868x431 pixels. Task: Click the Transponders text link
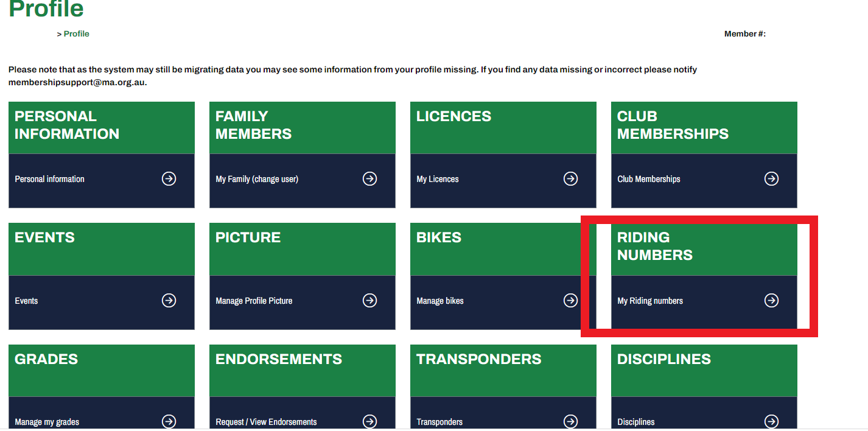(439, 422)
